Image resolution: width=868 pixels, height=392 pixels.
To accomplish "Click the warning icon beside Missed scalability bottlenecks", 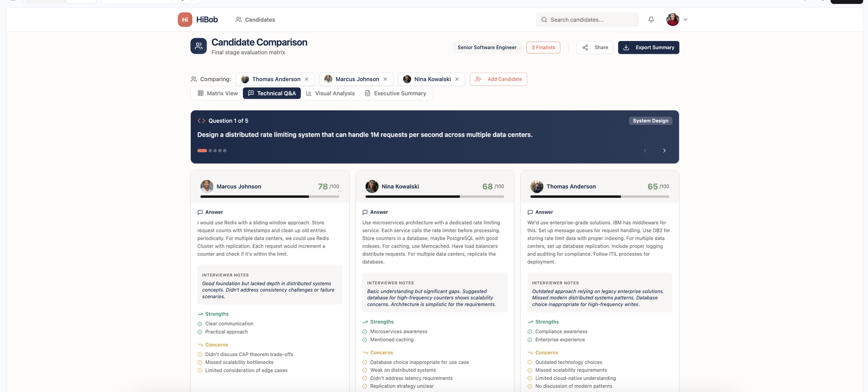I will point(200,363).
